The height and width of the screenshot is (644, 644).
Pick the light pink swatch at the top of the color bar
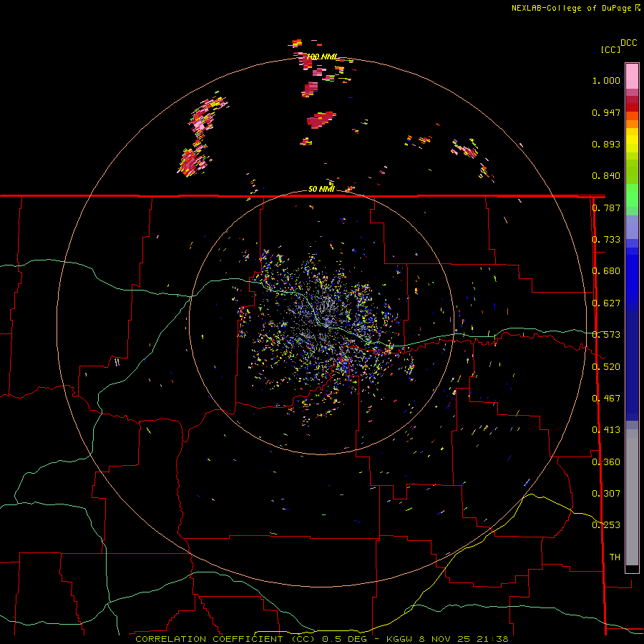coord(632,76)
